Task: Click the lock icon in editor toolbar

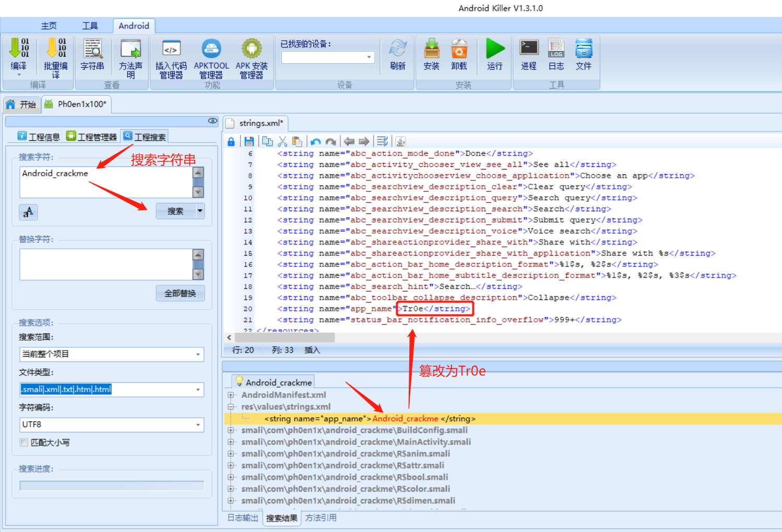Action: coord(231,141)
